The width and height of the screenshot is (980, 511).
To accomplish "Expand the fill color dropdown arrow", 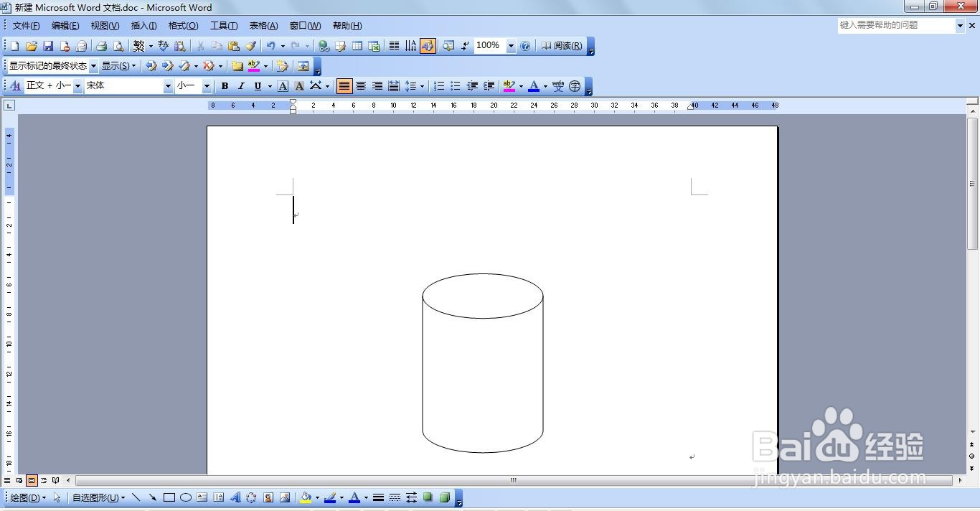I will [317, 497].
